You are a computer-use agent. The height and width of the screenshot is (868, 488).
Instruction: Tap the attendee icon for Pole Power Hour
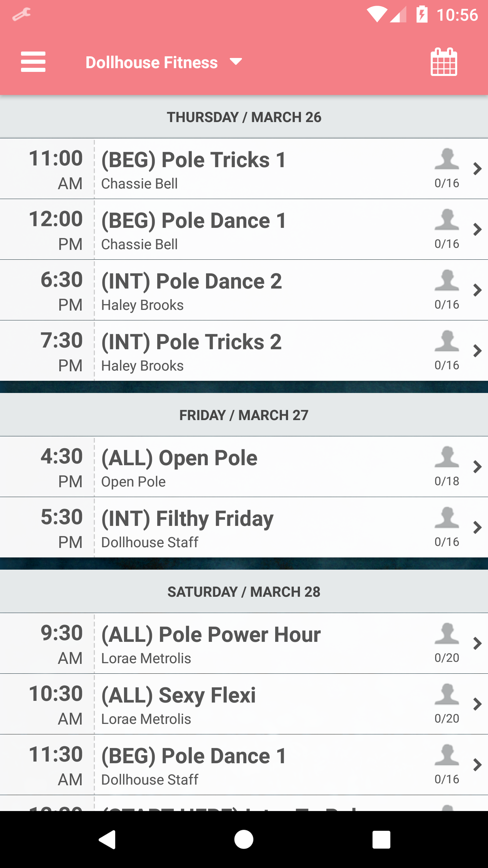(447, 633)
